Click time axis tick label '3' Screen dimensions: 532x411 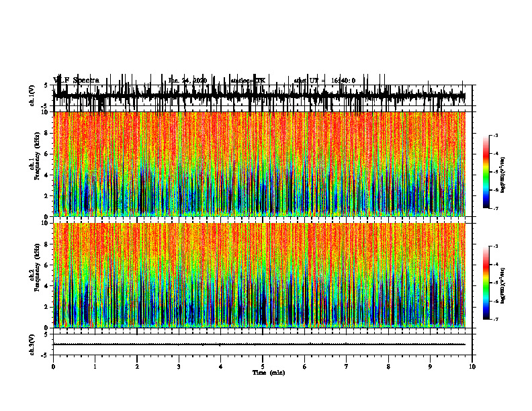179,367
